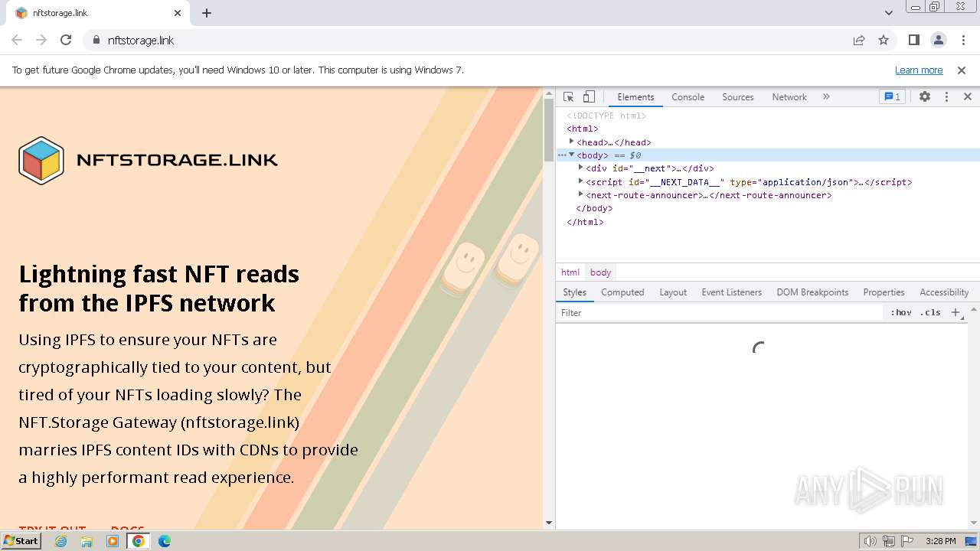The image size is (980, 551).
Task: Open the Properties tab
Action: click(884, 292)
